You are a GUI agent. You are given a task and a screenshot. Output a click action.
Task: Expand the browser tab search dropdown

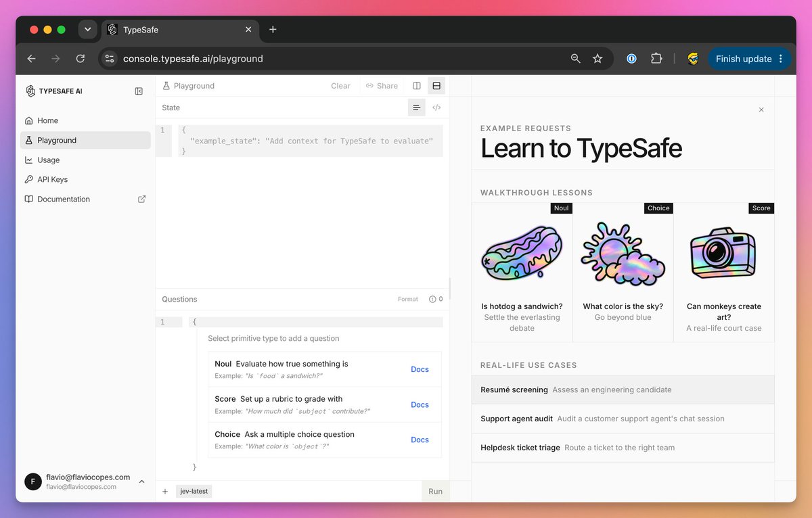point(87,30)
